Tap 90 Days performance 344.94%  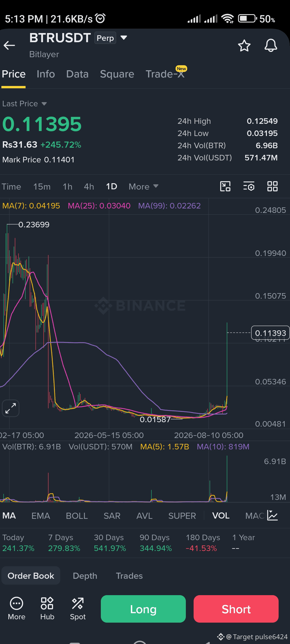156,543
